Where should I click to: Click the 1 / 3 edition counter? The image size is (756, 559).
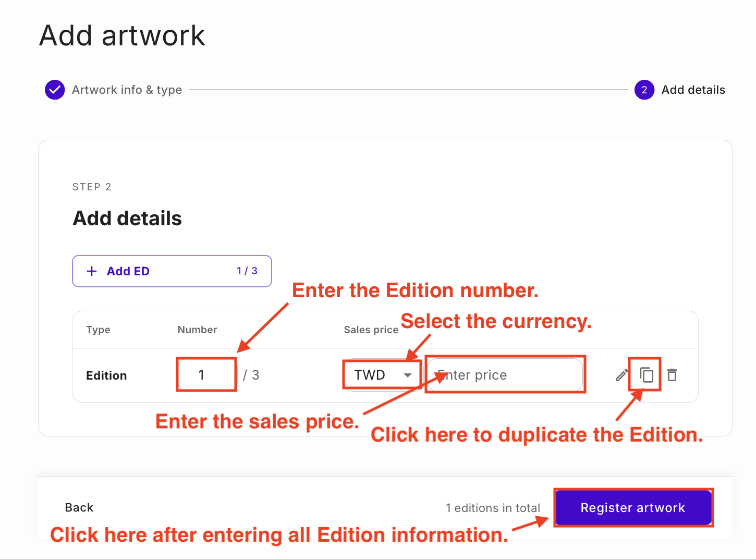pos(247,271)
